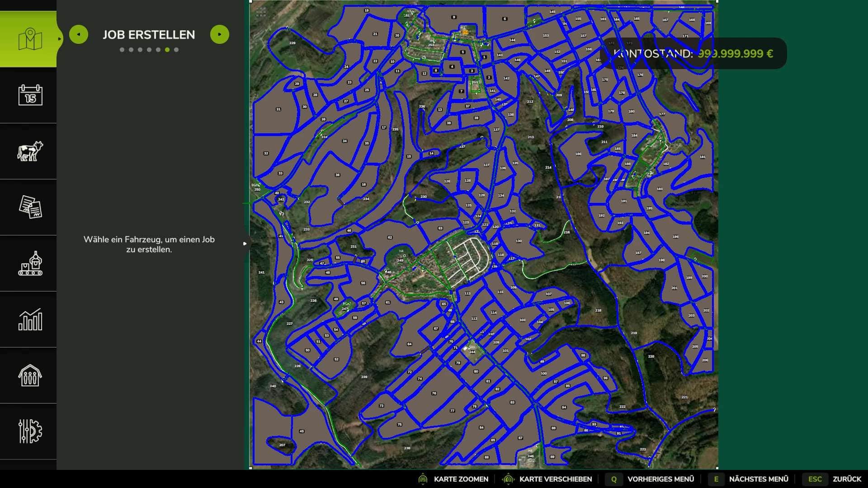Open the statistics bar chart icon
The height and width of the screenshot is (488, 868).
tap(30, 319)
